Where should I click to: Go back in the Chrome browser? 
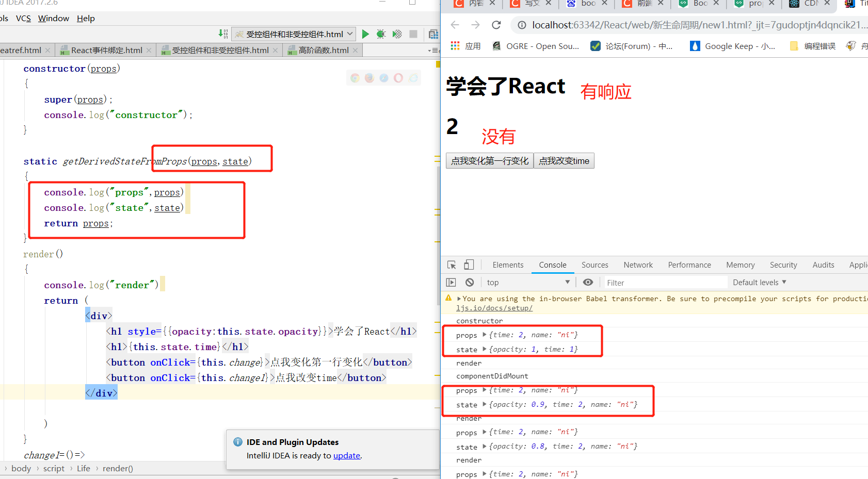pyautogui.click(x=455, y=25)
